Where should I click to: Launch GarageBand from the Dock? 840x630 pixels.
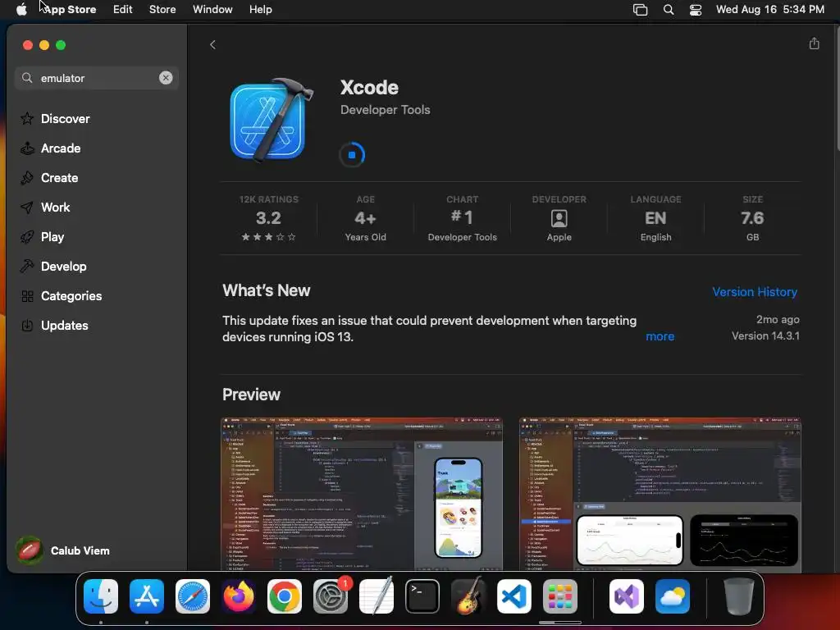point(468,596)
